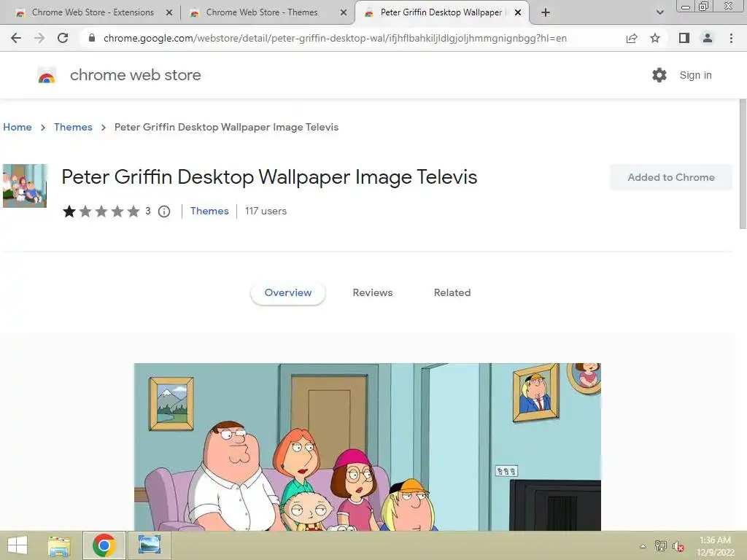Click the muted volume tray icon
The width and height of the screenshot is (747, 560).
click(678, 546)
